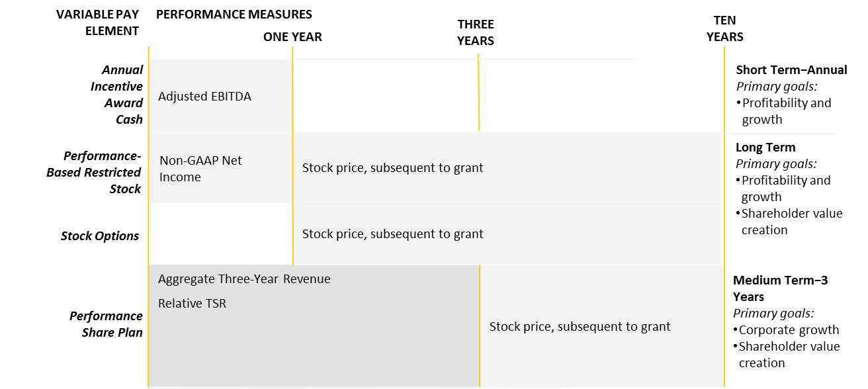Viewport: 868px width, 389px height.
Task: Select the ONE YEAR timeline label
Action: [292, 37]
